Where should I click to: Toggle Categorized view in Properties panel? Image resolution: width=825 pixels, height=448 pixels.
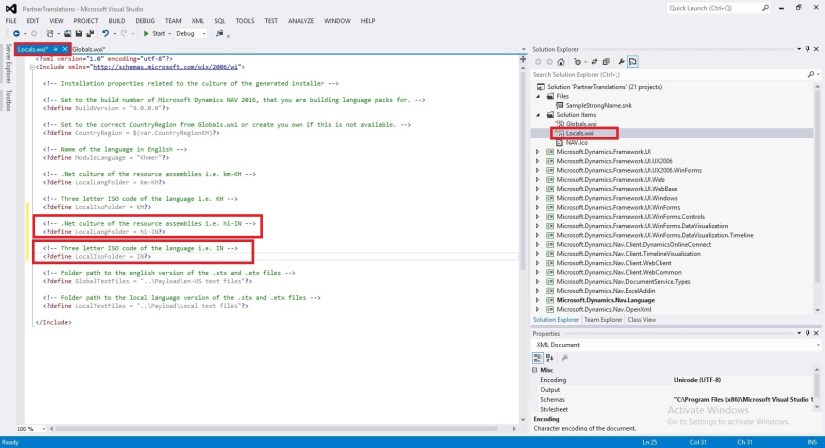tap(538, 357)
